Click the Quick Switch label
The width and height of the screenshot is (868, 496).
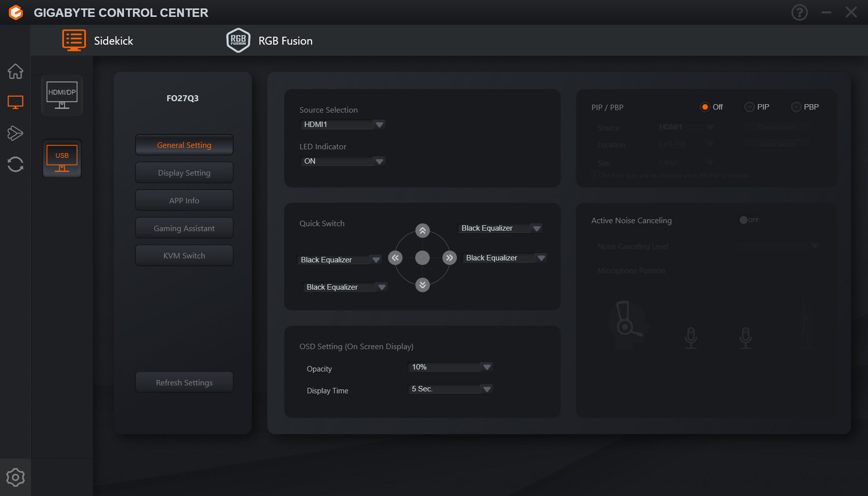[322, 224]
